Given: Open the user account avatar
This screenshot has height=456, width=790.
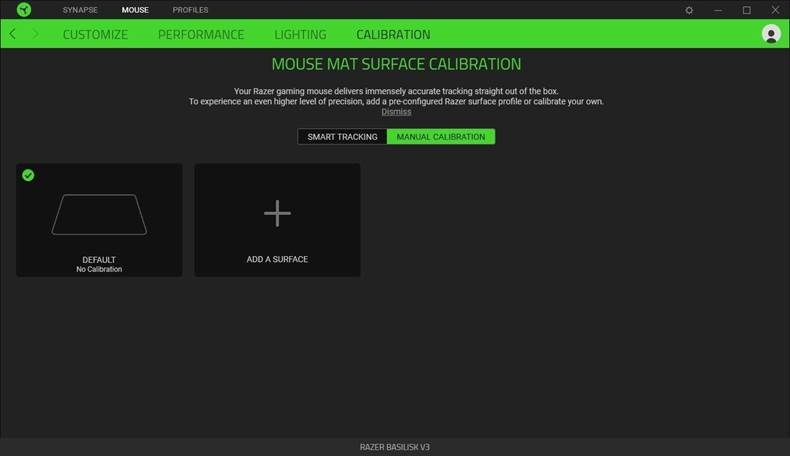Looking at the screenshot, I should coord(771,34).
